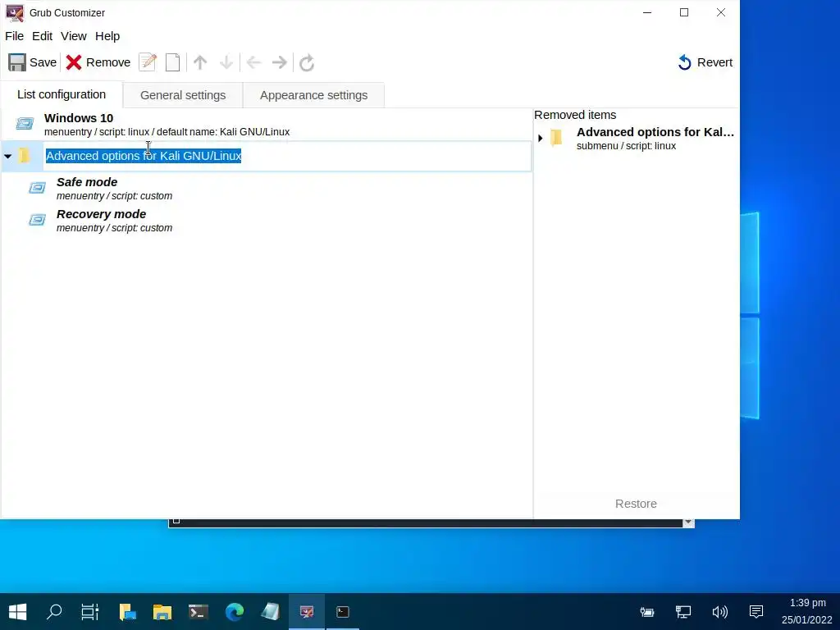Click the Windows 10 entry icon
Screen dimensions: 840x630
point(25,124)
